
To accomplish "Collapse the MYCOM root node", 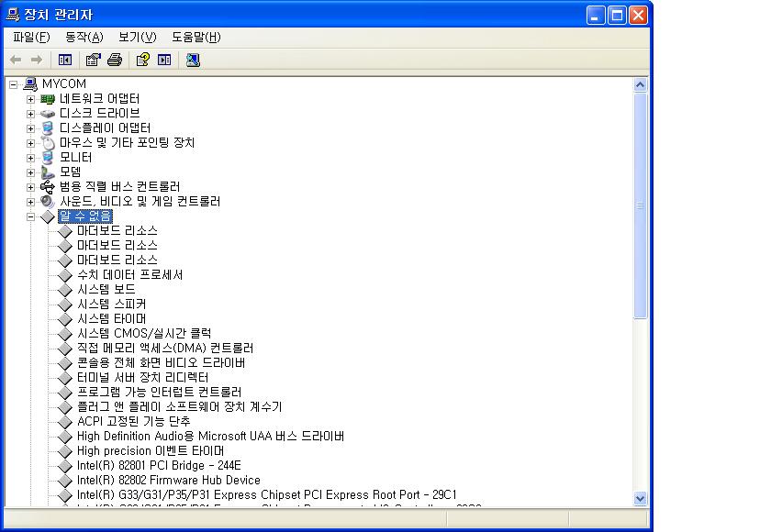I will point(13,84).
